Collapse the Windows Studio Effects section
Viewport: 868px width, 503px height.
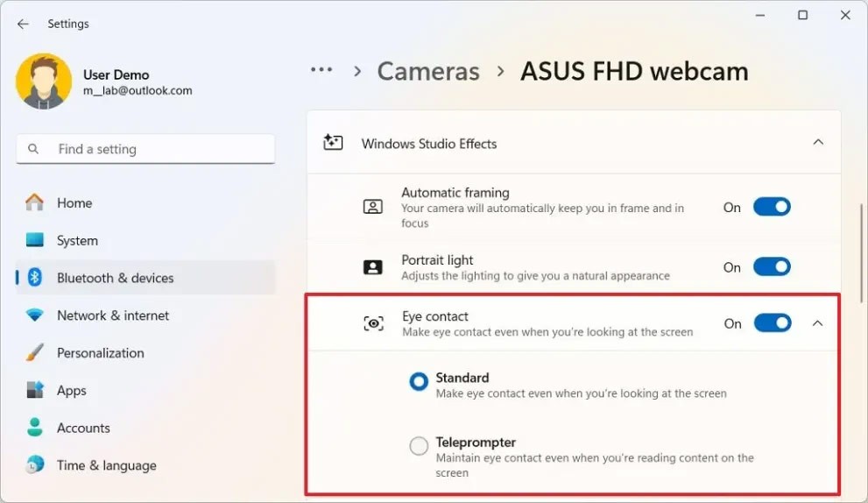[x=818, y=143]
